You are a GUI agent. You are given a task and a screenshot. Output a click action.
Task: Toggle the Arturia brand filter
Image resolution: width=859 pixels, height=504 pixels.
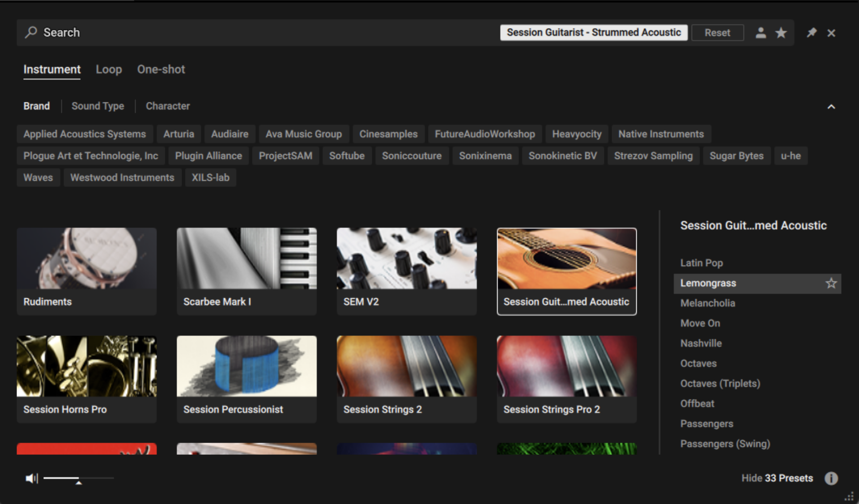179,134
